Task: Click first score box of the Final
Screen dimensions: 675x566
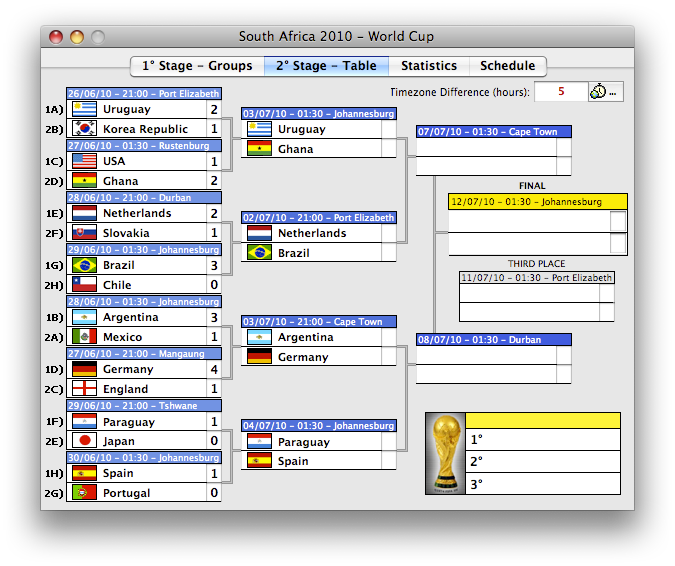Action: 618,222
